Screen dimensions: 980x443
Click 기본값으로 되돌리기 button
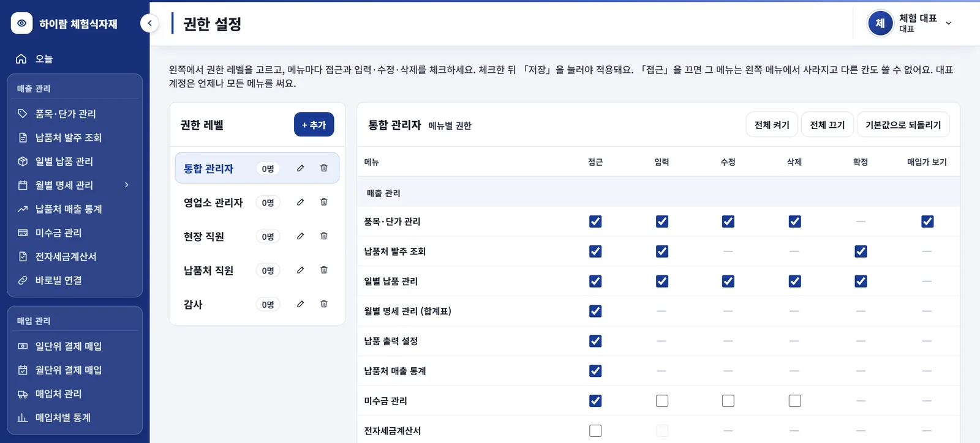pyautogui.click(x=903, y=125)
